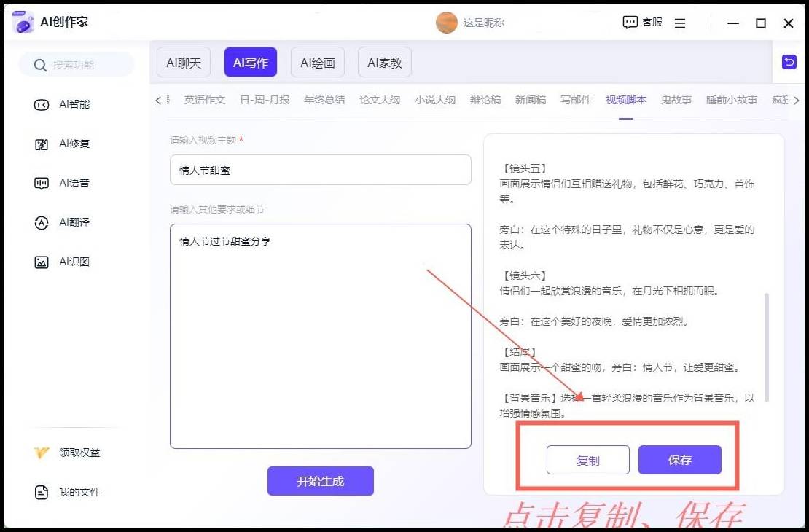Click the AI智能 sidebar icon
The image size is (809, 532).
coord(42,104)
